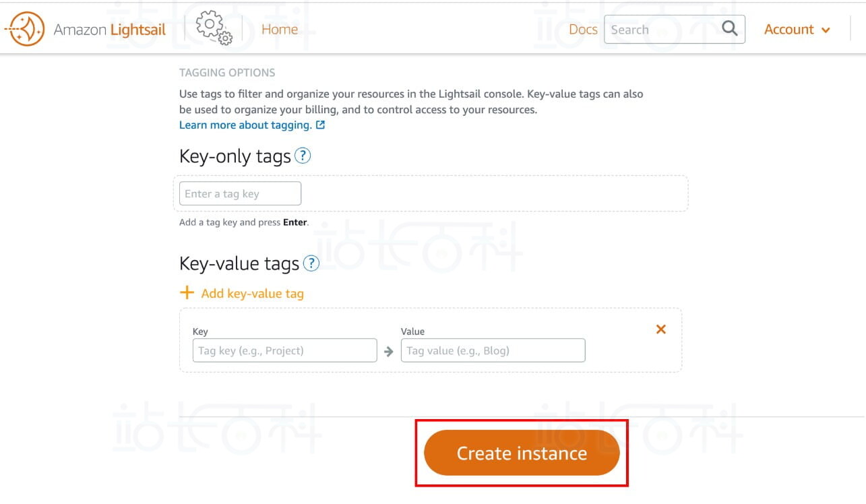
Task: Click the Enter a tag key field
Action: (x=240, y=194)
